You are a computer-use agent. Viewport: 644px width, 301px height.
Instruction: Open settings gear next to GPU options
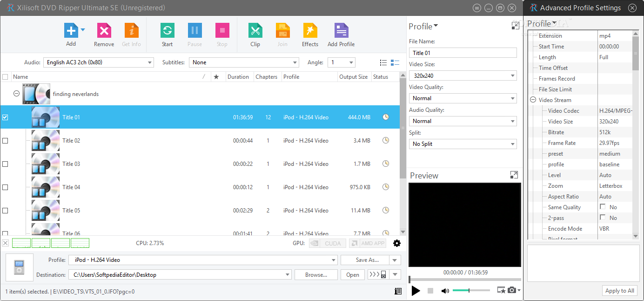[397, 243]
